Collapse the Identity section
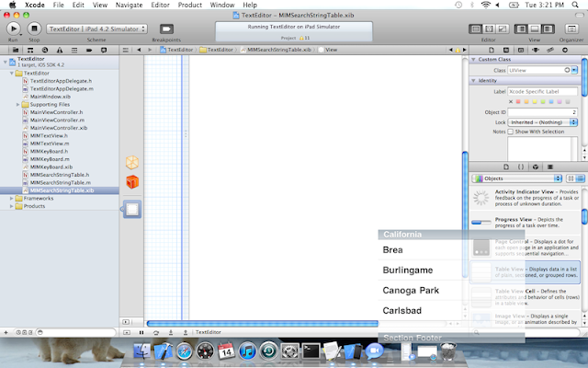Screen dimensions: 588x368 tap(473, 80)
